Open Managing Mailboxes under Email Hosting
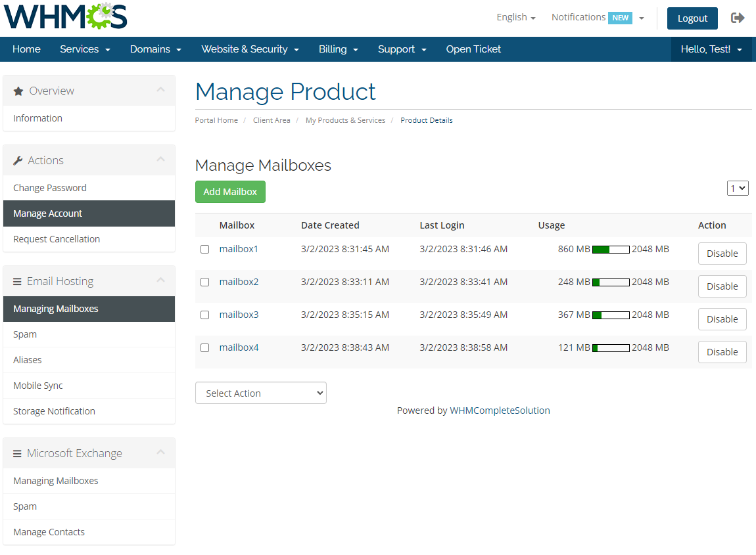This screenshot has width=756, height=555. tap(89, 309)
